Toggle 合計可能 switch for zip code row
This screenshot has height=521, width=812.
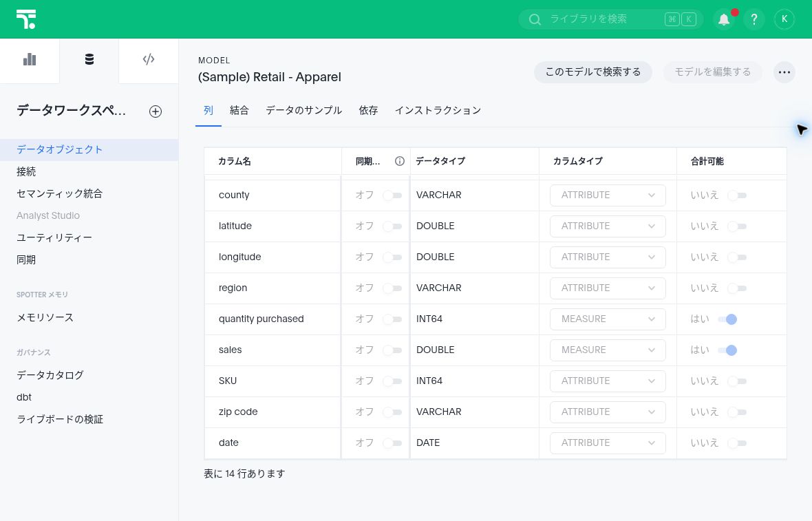pos(737,412)
